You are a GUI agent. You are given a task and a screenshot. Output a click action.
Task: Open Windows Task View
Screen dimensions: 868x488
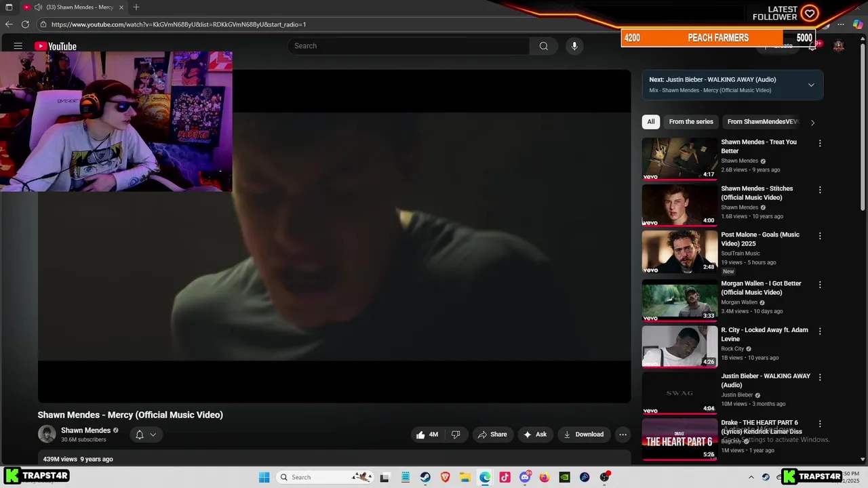click(x=384, y=477)
